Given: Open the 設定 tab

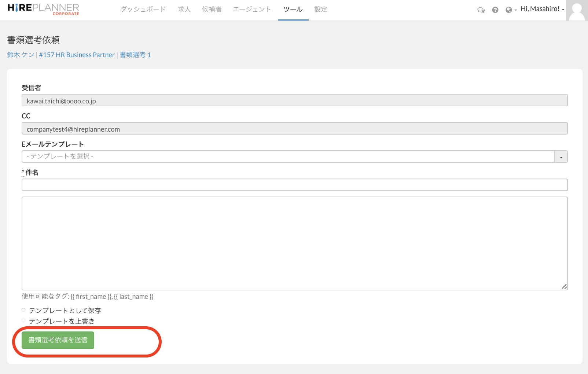Looking at the screenshot, I should pyautogui.click(x=320, y=10).
